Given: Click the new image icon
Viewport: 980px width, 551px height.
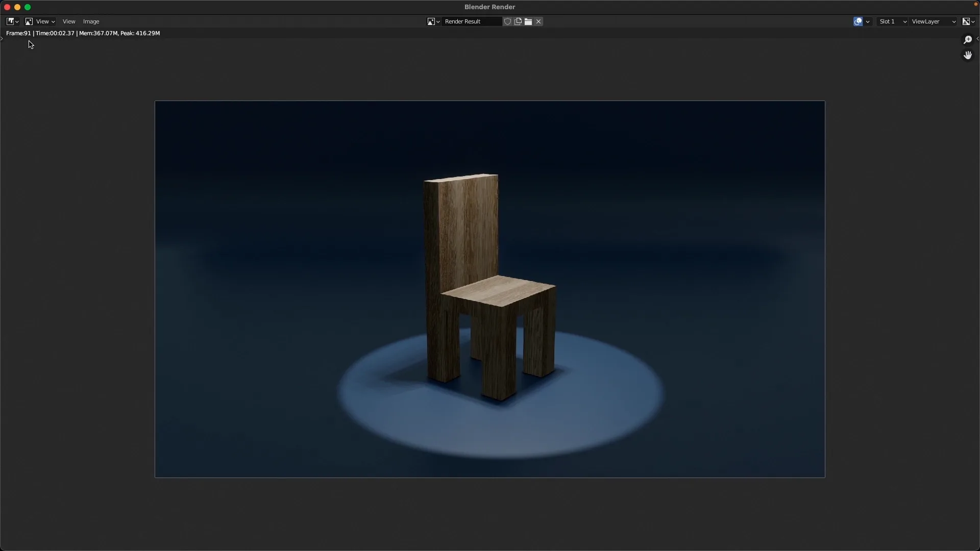Looking at the screenshot, I should (518, 21).
